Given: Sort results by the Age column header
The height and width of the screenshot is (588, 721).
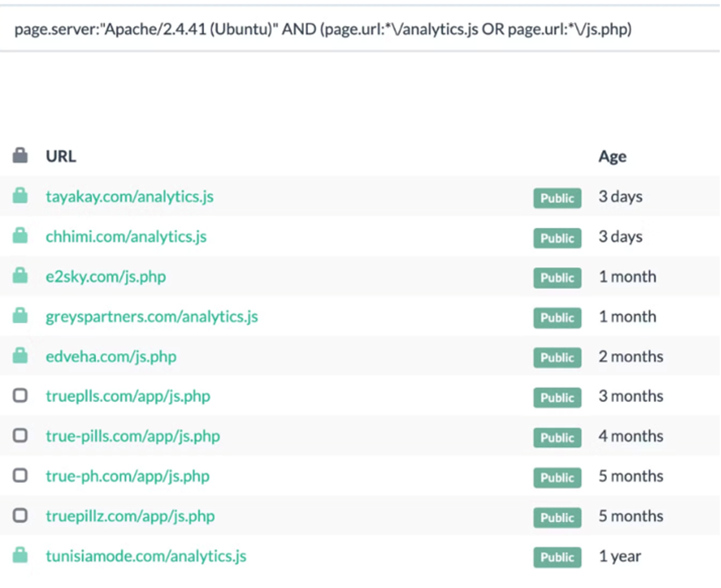Looking at the screenshot, I should pyautogui.click(x=612, y=157).
